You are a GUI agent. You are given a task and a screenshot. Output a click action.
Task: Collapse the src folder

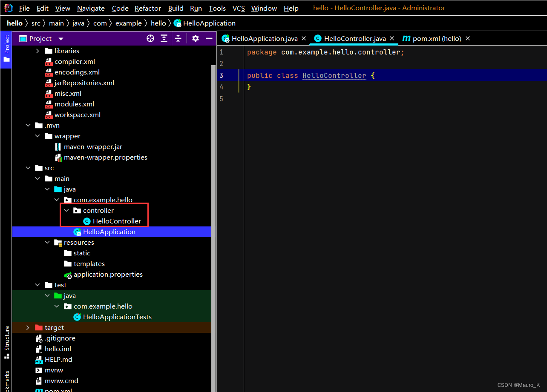coord(28,168)
